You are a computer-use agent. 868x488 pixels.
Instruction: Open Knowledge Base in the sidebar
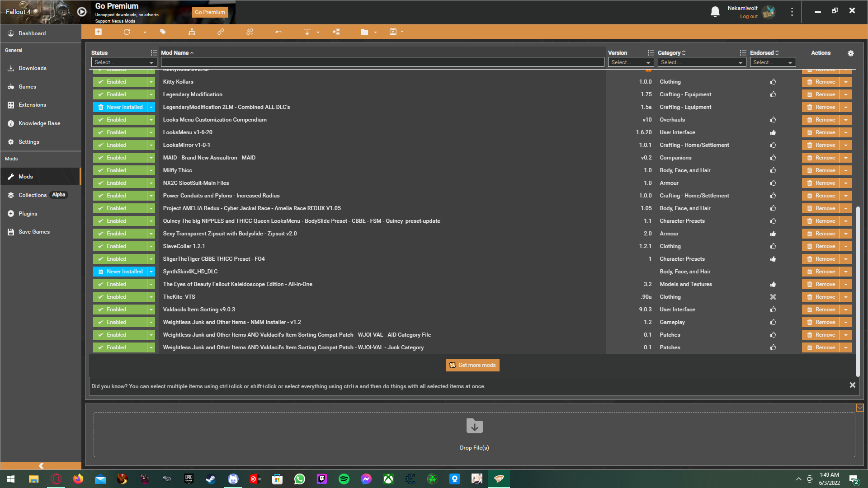point(41,123)
